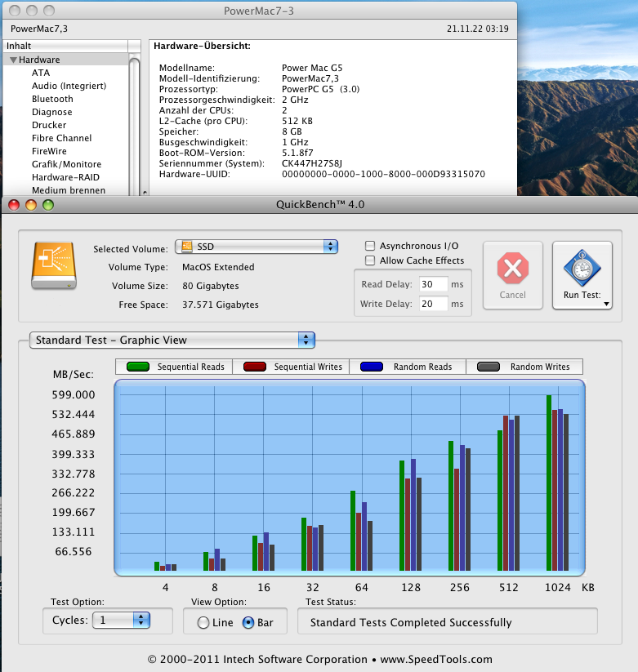
Task: Click the Power Mac G5 model name value
Action: (x=312, y=68)
